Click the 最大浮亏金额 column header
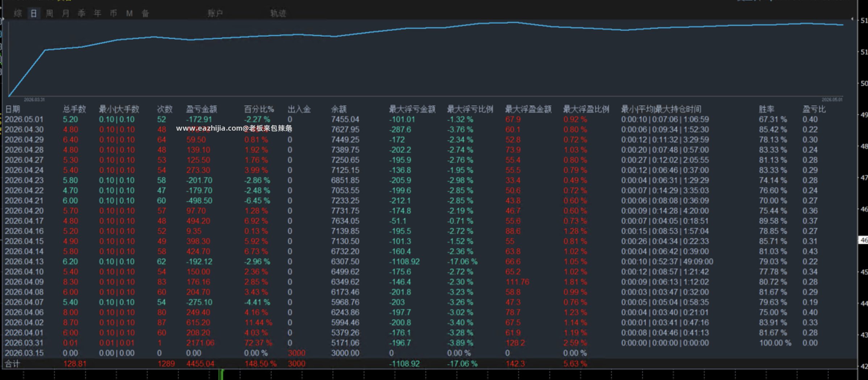 (x=412, y=109)
